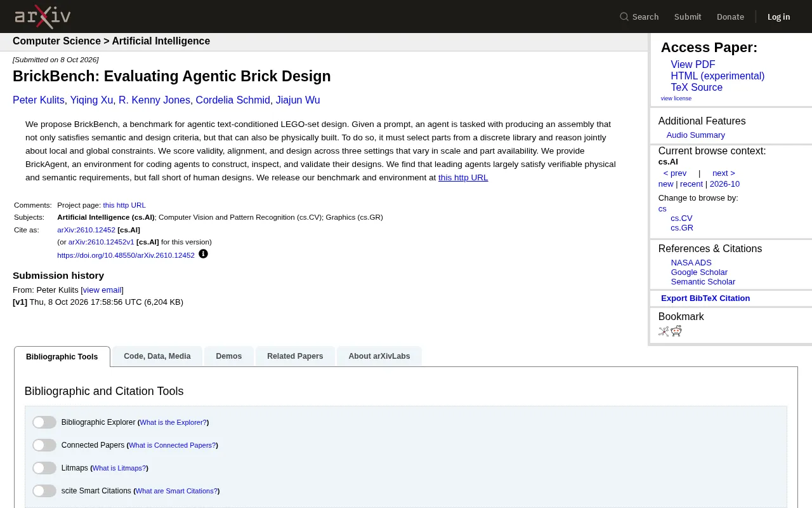812x508 pixels.
Task: Switch to the Related Papers tab
Action: pos(295,356)
